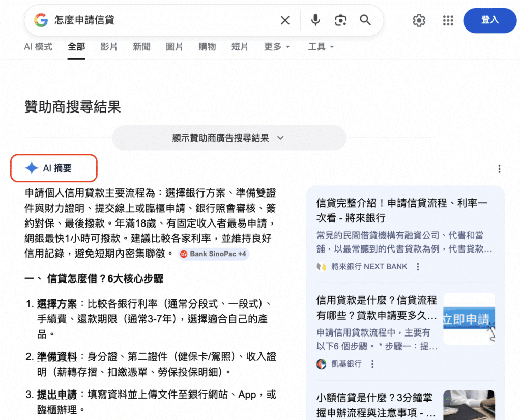Expand the 更多 dropdown
This screenshot has height=420, width=521.
pos(277,46)
